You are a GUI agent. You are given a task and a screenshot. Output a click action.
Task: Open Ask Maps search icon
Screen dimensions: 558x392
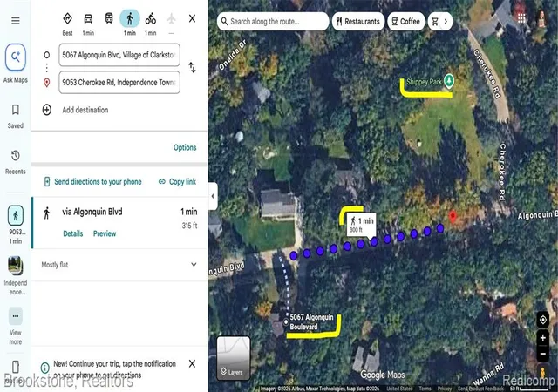pyautogui.click(x=16, y=57)
